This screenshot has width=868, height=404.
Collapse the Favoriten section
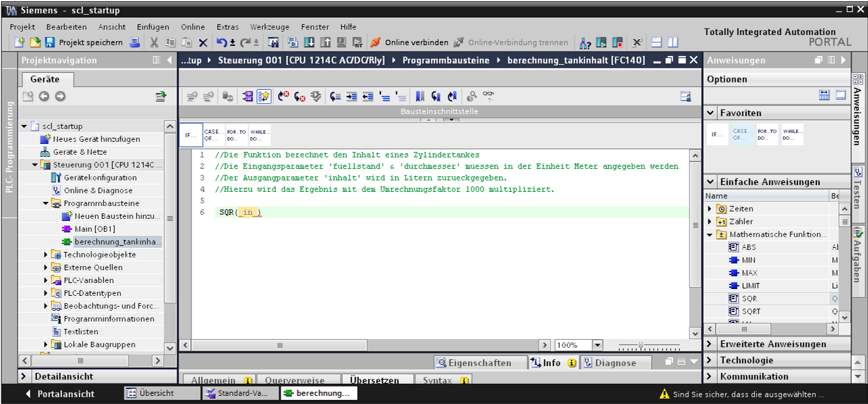coord(710,113)
